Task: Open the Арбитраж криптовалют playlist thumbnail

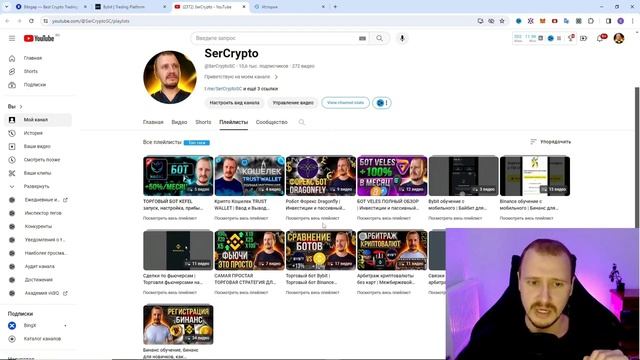Action: click(x=392, y=250)
